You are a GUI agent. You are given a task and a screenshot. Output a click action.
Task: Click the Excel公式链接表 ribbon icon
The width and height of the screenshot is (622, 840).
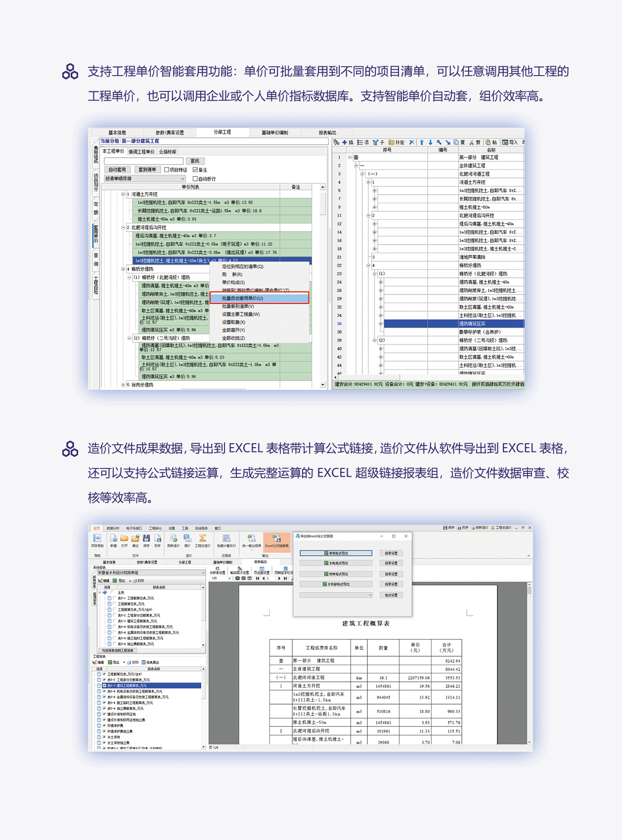277,538
